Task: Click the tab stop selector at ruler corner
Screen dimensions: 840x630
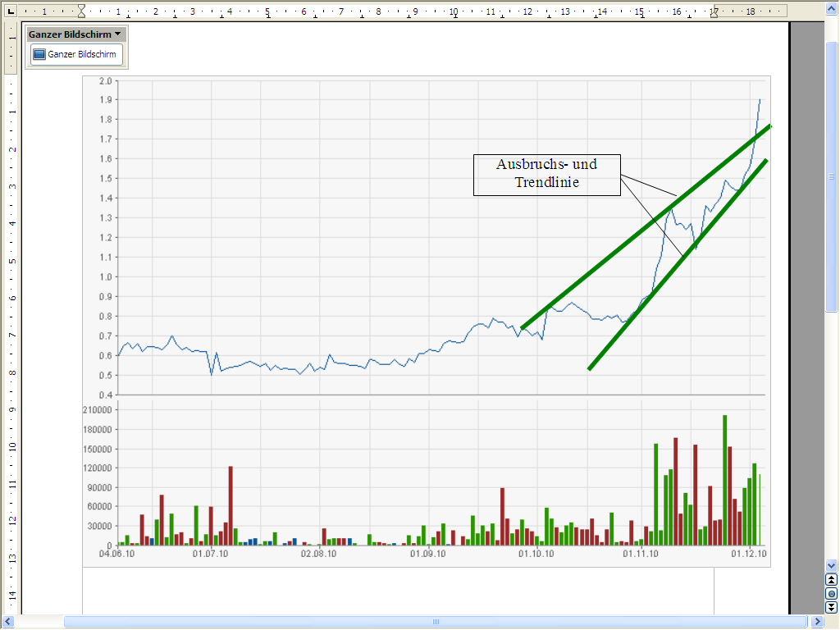Action: pos(9,11)
